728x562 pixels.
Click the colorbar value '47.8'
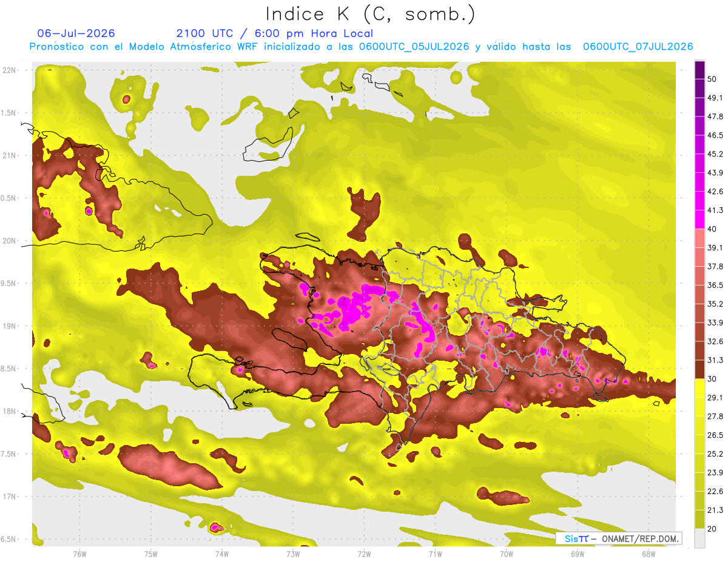pos(715,116)
